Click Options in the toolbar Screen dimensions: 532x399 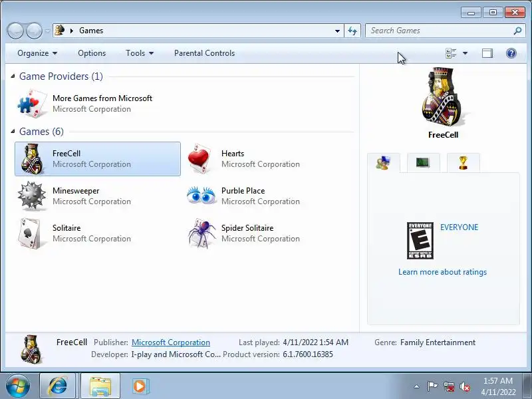pyautogui.click(x=92, y=53)
